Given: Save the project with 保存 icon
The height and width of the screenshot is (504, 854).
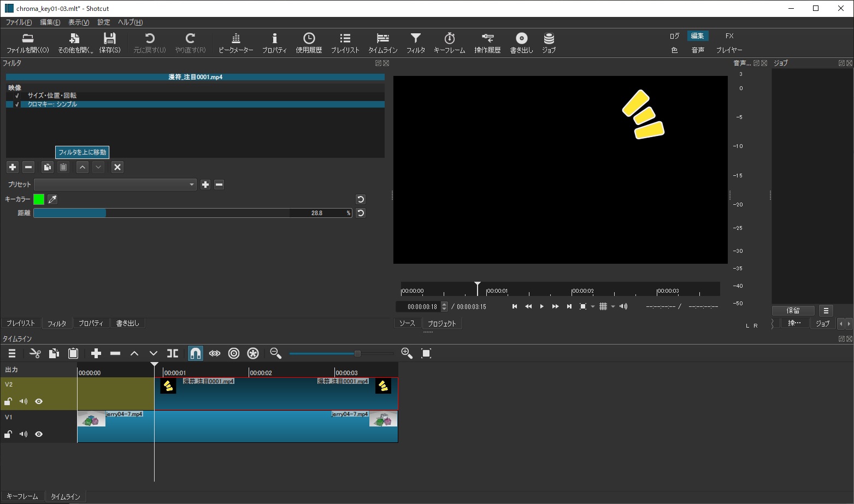Looking at the screenshot, I should pos(110,43).
